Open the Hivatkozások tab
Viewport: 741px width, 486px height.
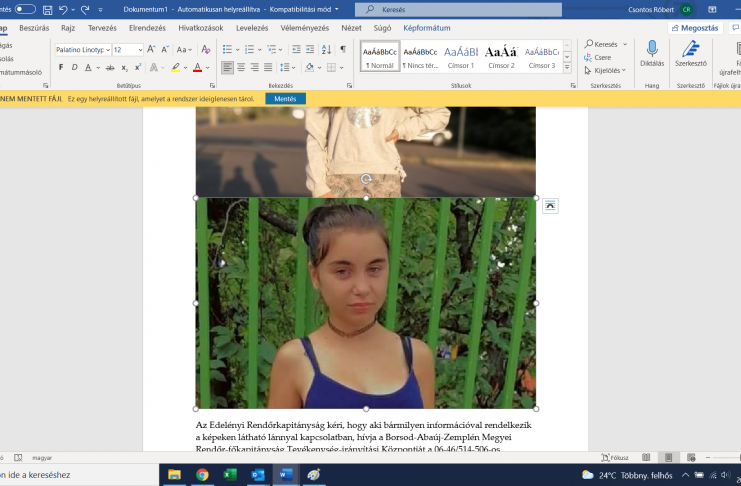click(x=201, y=28)
